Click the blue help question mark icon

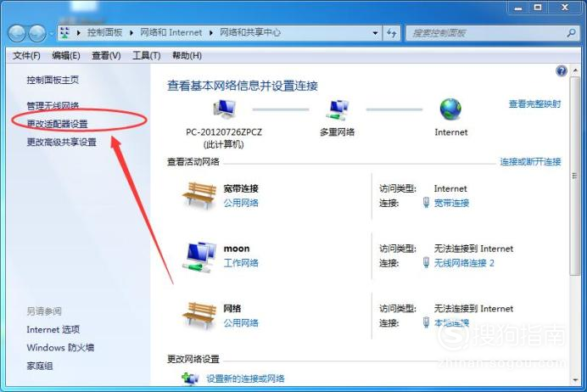point(562,70)
